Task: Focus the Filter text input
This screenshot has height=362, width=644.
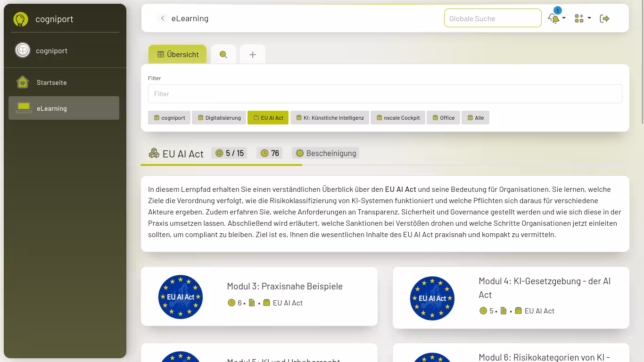Action: tap(385, 94)
